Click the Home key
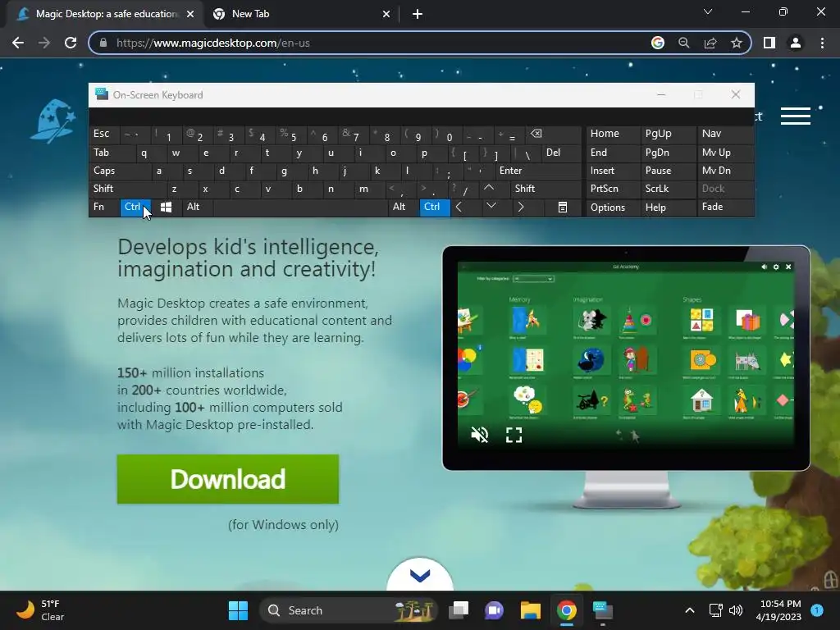The image size is (840, 630). [613, 134]
